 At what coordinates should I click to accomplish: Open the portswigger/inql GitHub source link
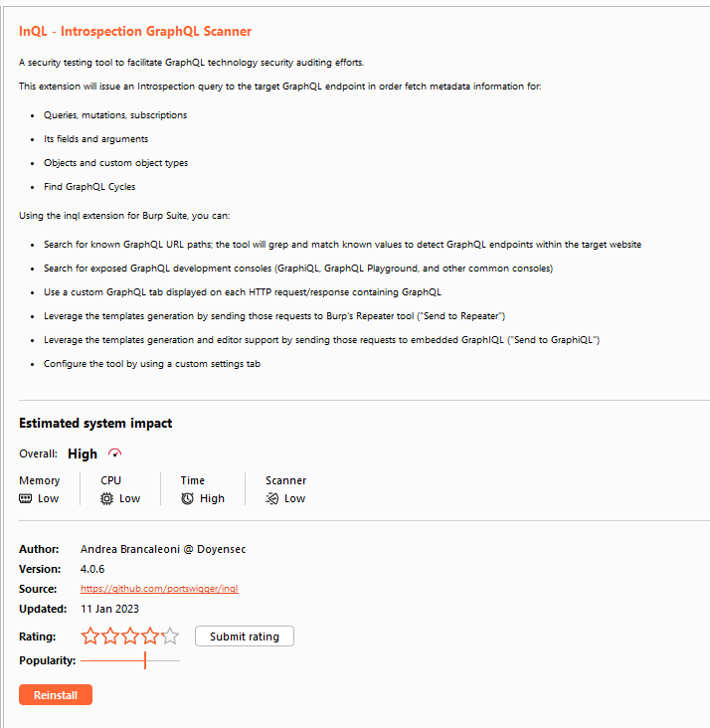(159, 589)
